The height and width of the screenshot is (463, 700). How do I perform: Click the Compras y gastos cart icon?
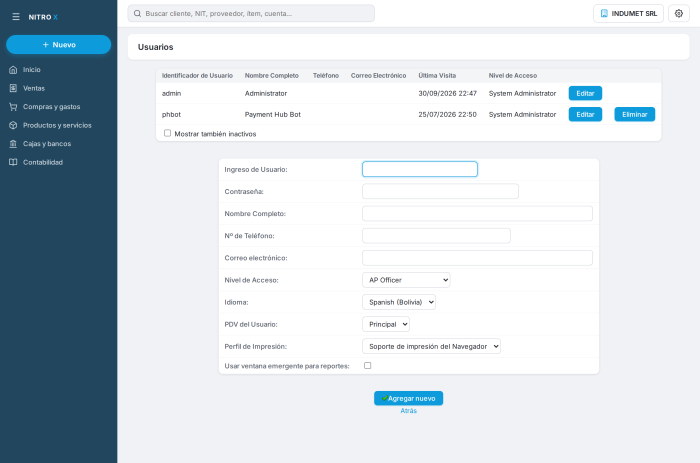click(x=13, y=107)
